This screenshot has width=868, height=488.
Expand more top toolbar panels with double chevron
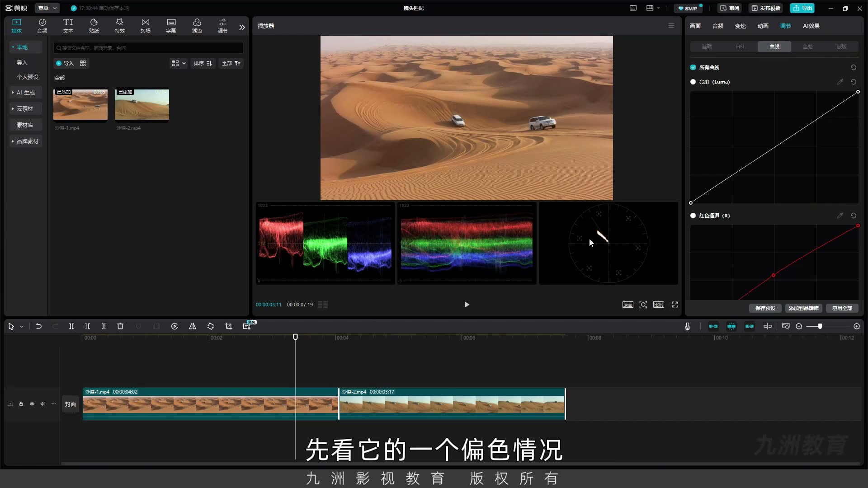click(242, 27)
